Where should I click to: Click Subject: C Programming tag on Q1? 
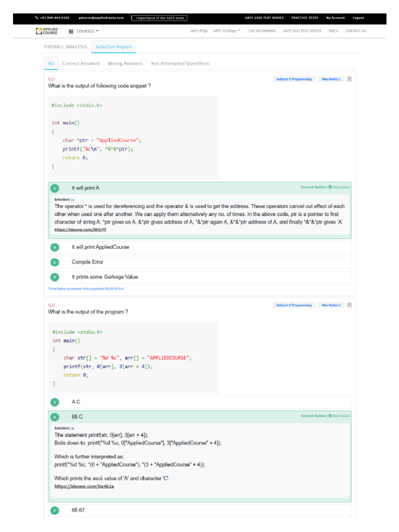pyautogui.click(x=294, y=79)
